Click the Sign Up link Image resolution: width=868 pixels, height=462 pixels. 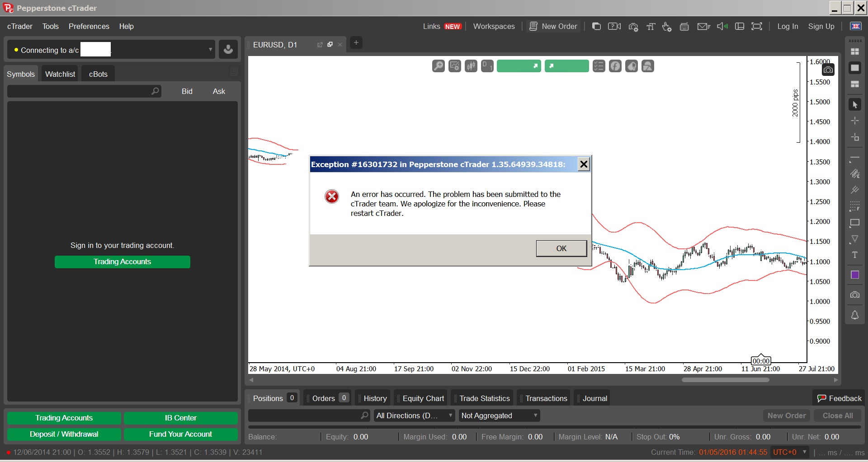coord(821,27)
